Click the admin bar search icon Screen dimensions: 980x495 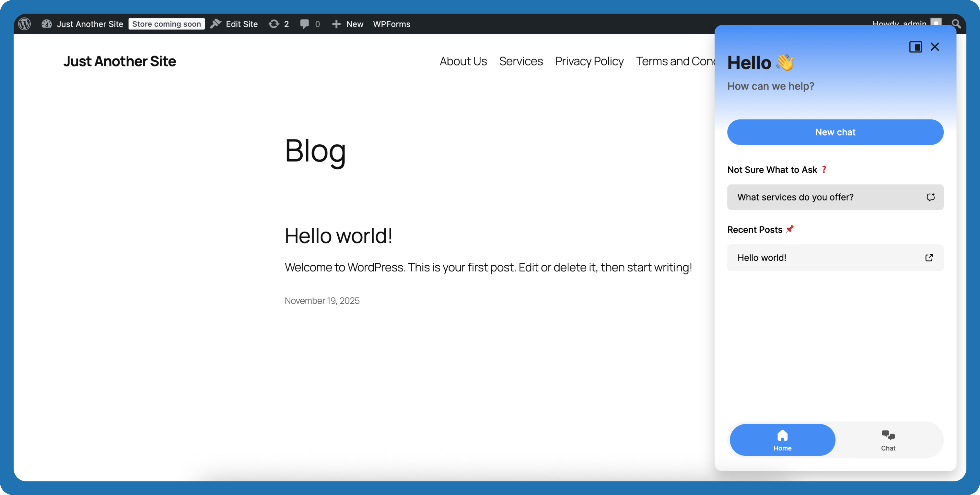point(956,24)
